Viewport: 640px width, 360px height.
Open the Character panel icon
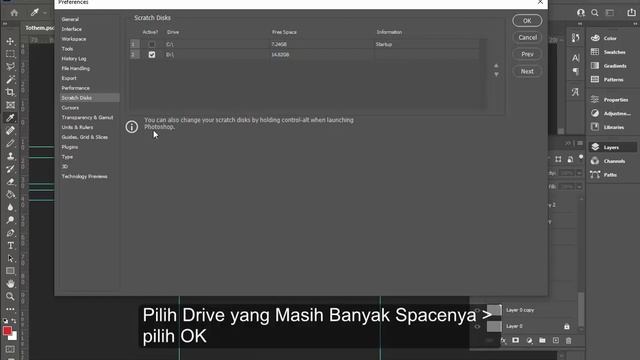click(576, 58)
